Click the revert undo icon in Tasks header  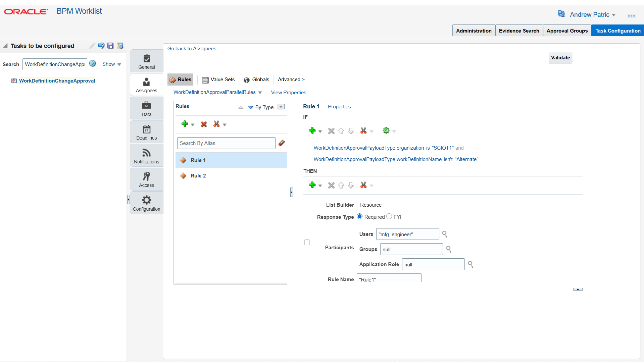[101, 46]
